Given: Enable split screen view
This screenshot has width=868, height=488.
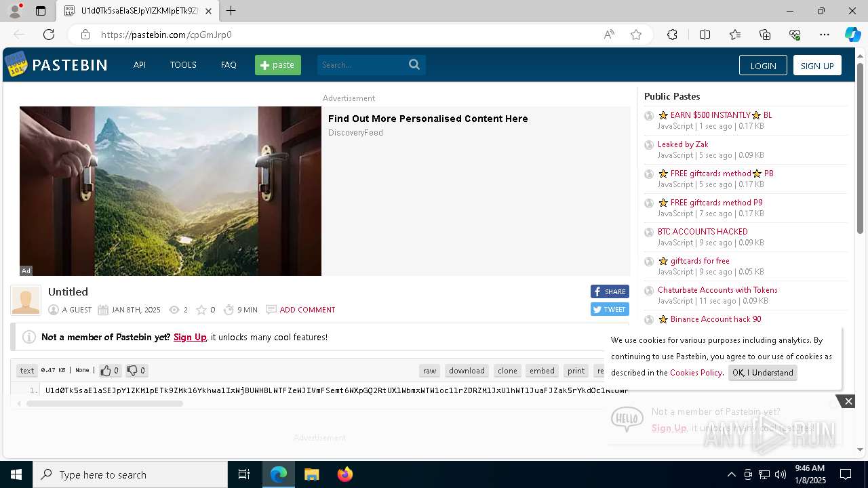Looking at the screenshot, I should point(705,35).
